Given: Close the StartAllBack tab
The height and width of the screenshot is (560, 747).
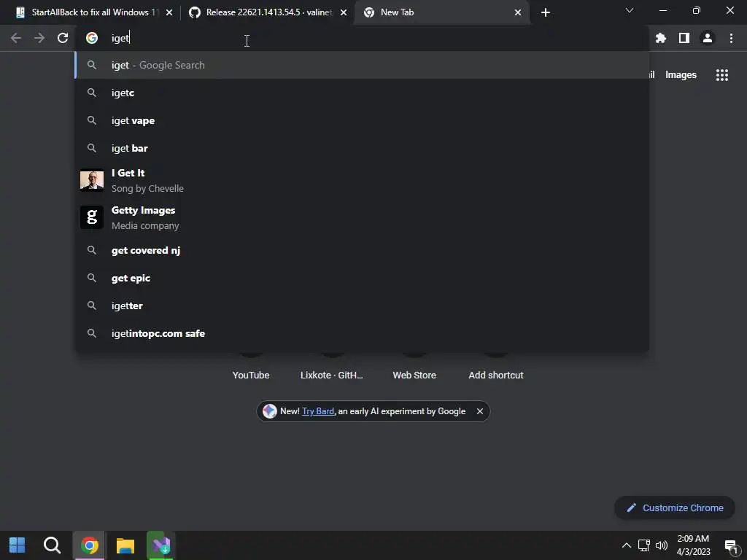Looking at the screenshot, I should tap(169, 12).
